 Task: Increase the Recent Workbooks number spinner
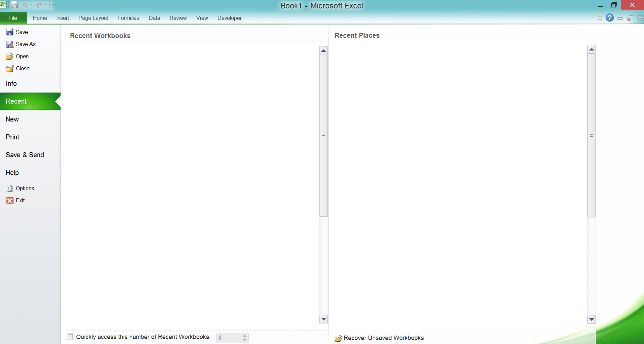point(245,335)
